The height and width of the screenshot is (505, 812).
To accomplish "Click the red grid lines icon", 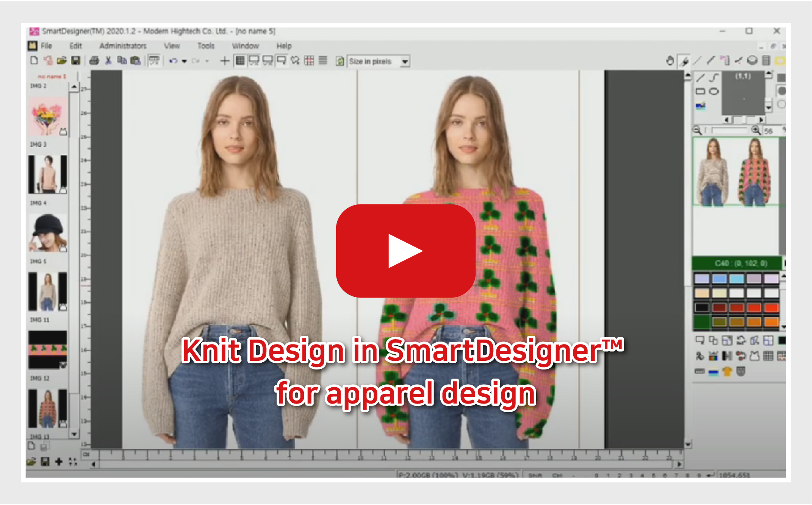I will click(309, 61).
